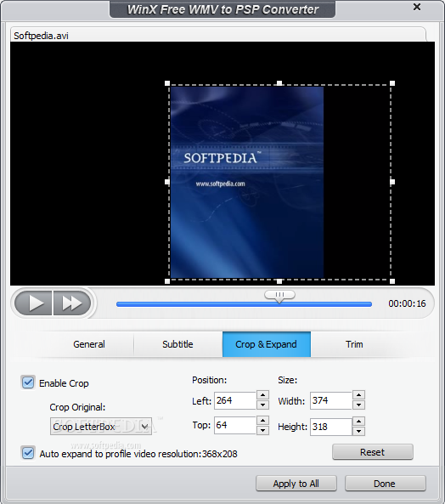The image size is (445, 504).
Task: Click the Reset button
Action: tap(373, 452)
